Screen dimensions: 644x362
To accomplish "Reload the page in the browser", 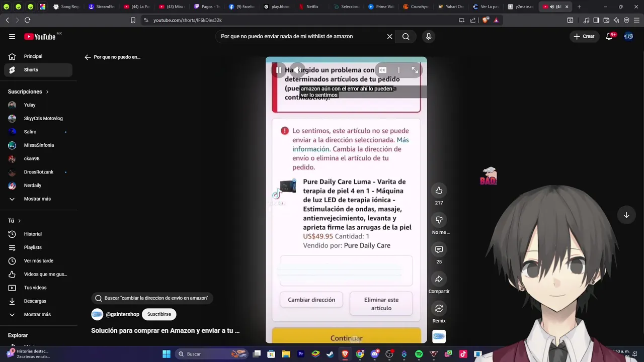I will (27, 20).
